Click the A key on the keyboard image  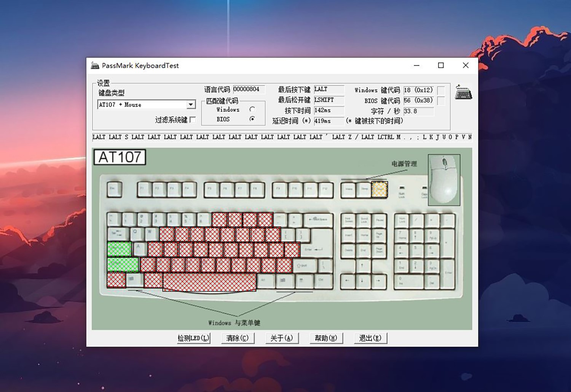point(140,249)
